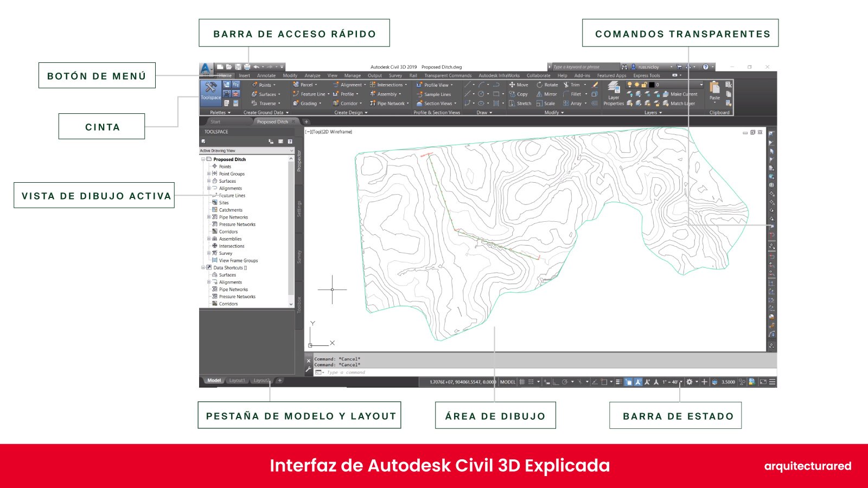Open the Transparent Commands ribbon tab
The height and width of the screenshot is (488, 868).
tap(448, 75)
